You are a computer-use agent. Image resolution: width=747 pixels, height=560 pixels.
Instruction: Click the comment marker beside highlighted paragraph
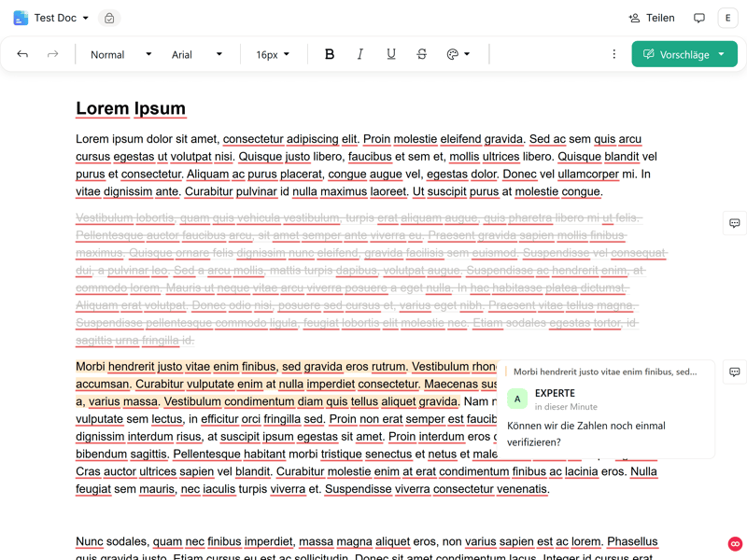[x=735, y=371]
